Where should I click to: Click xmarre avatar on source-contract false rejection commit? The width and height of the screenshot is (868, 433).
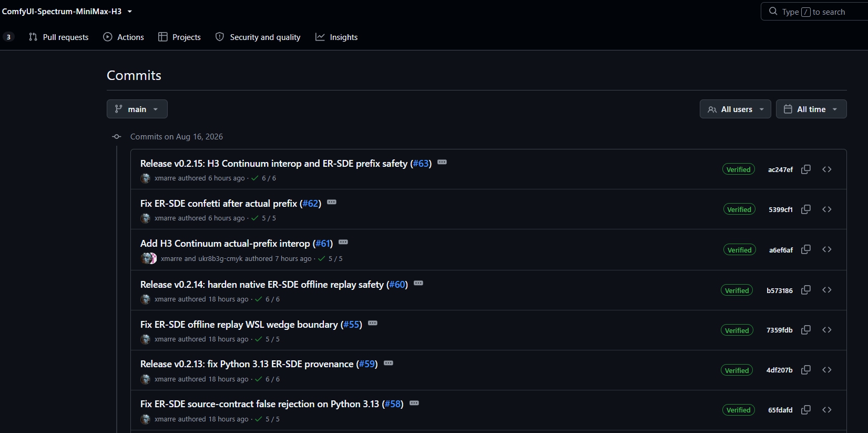[146, 419]
